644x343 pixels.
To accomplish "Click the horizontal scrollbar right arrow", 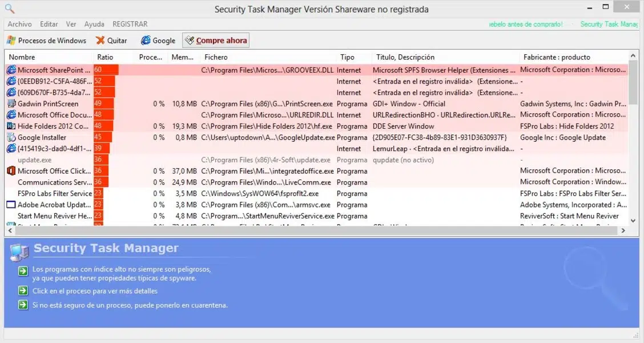I will pyautogui.click(x=623, y=231).
